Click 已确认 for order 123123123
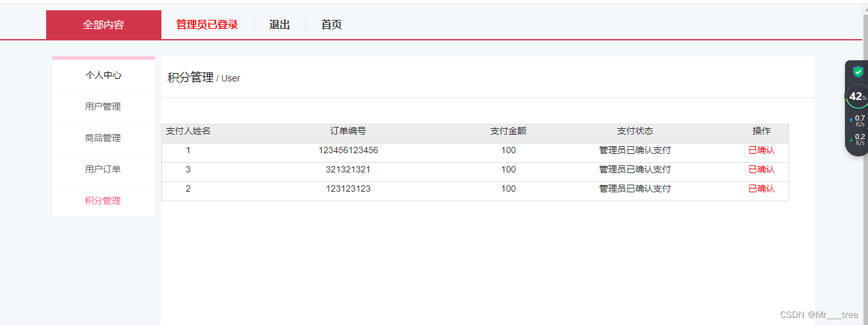868x325 pixels. point(762,188)
